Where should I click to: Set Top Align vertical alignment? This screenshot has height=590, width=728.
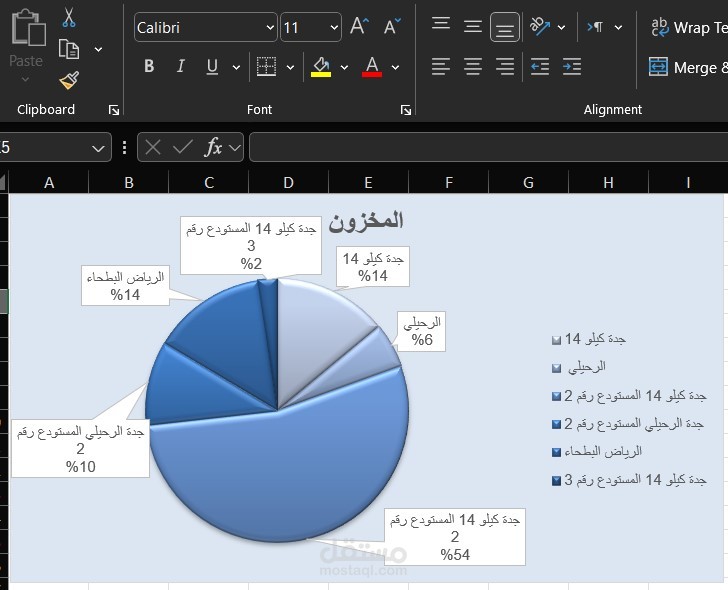[441, 24]
